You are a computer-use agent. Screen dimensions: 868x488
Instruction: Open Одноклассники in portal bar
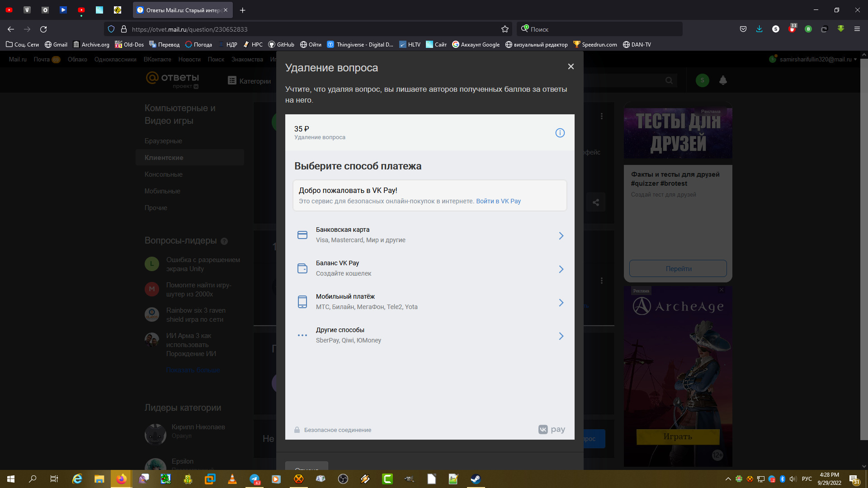click(x=115, y=59)
